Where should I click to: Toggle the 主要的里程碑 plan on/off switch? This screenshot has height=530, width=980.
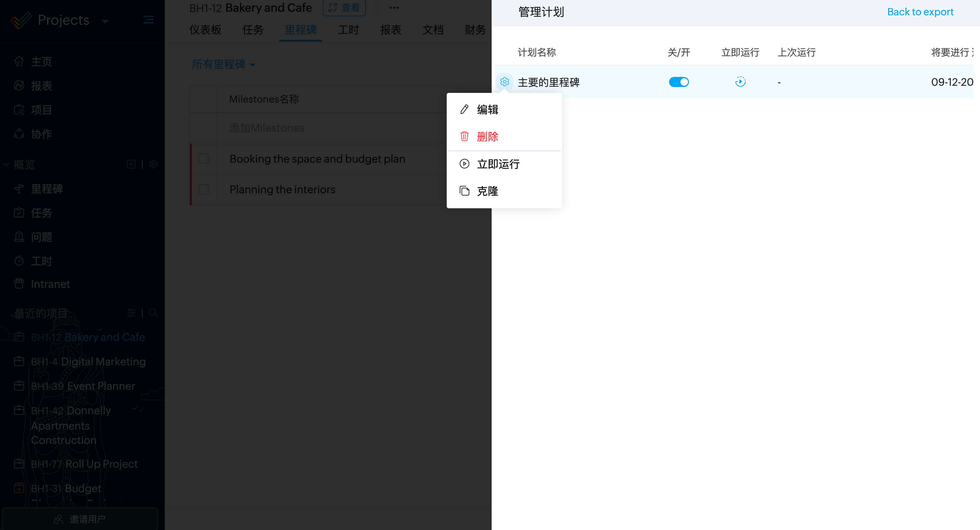679,82
